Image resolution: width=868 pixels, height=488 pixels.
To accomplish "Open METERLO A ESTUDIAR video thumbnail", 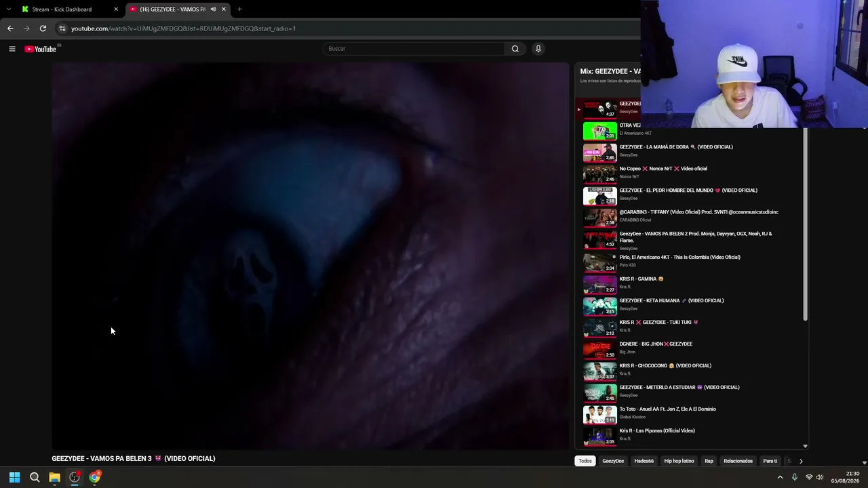I will (x=600, y=392).
